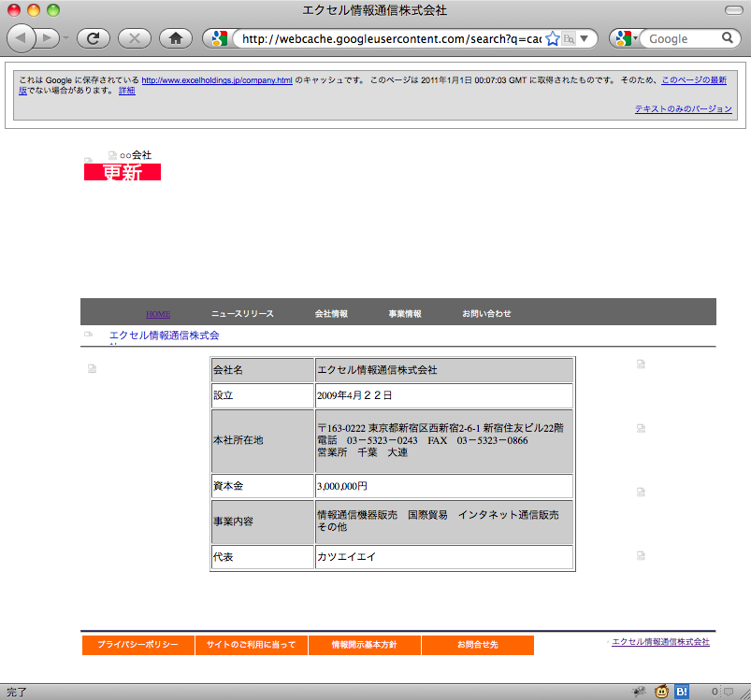Click the bug icon in the status bar
Screen dimensions: 751x700
pyautogui.click(x=639, y=691)
